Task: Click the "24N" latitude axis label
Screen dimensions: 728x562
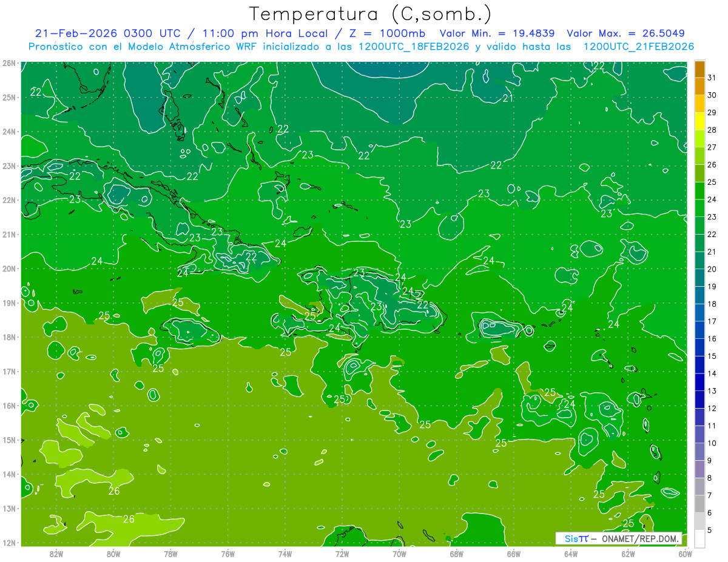Action: pos(9,132)
